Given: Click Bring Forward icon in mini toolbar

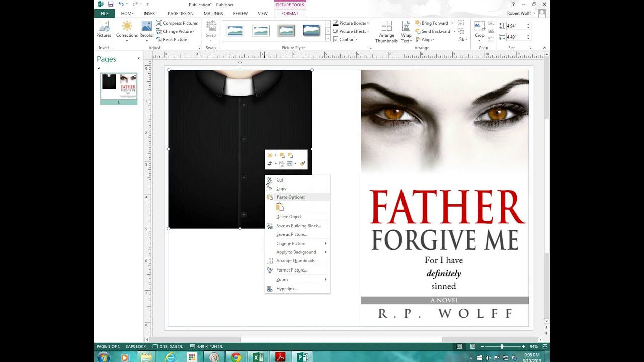Looking at the screenshot, I should [x=282, y=155].
